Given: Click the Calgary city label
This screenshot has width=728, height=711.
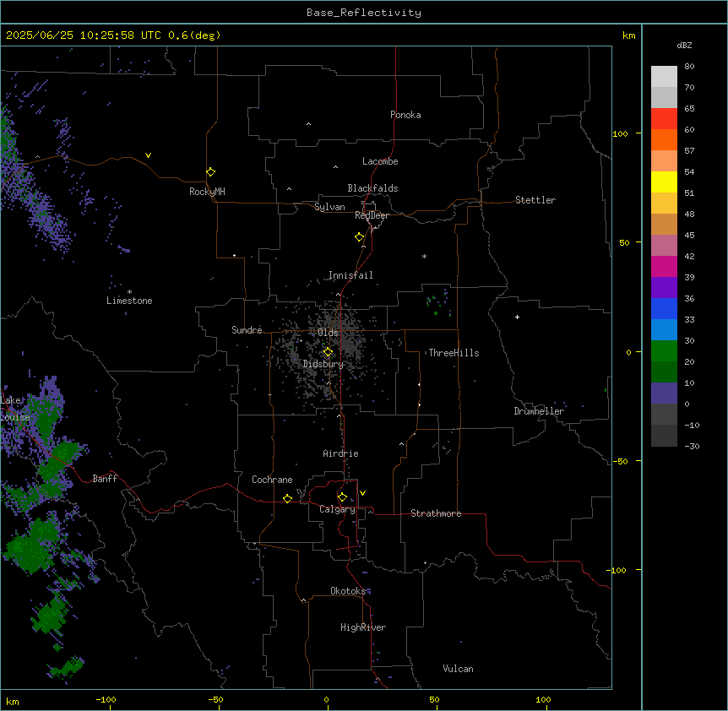Looking at the screenshot, I should tap(337, 509).
